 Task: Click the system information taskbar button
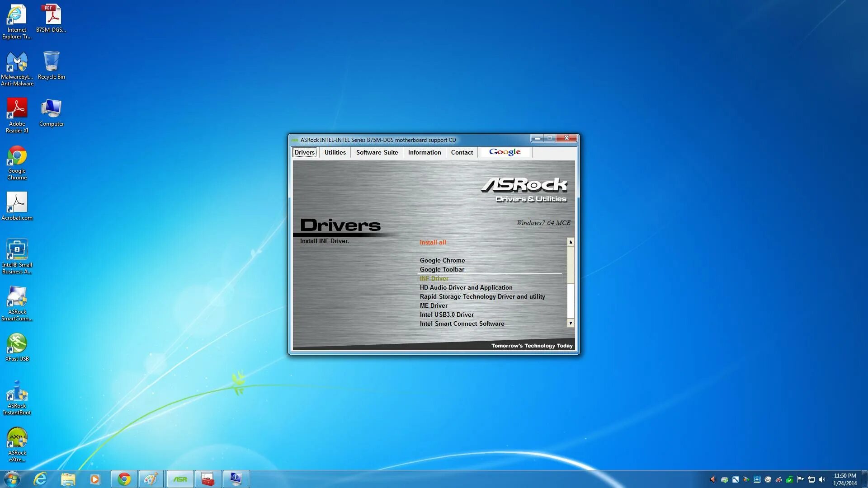coord(236,479)
